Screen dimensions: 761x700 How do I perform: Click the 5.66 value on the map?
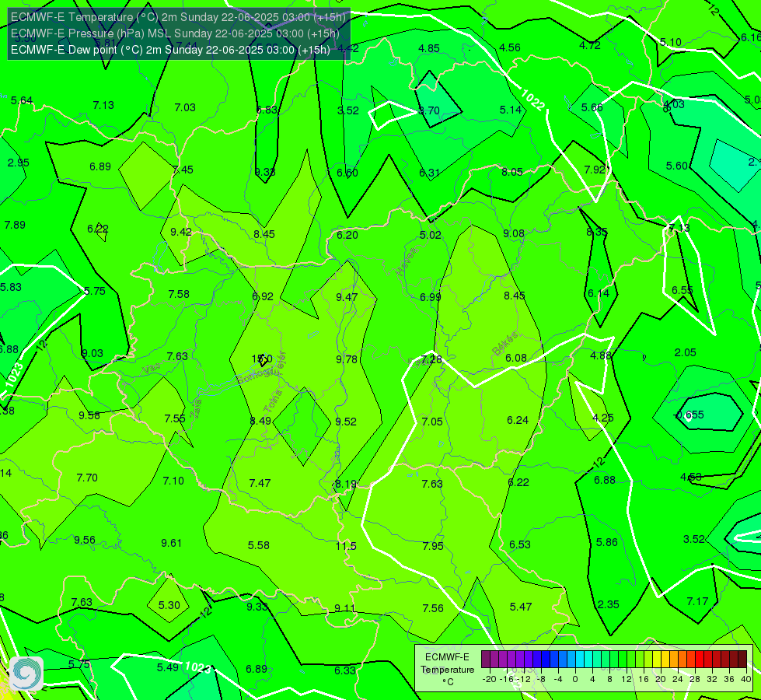(x=592, y=108)
